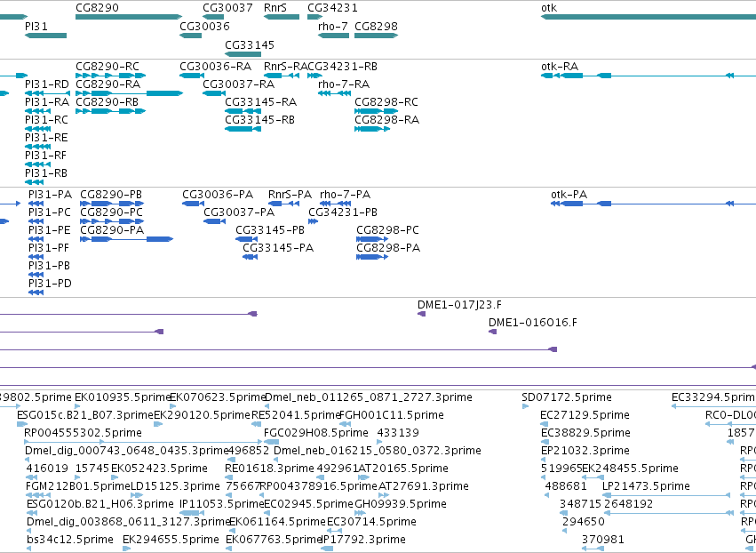Click the CG8290-PC protein
756x553 pixels.
pos(112,221)
